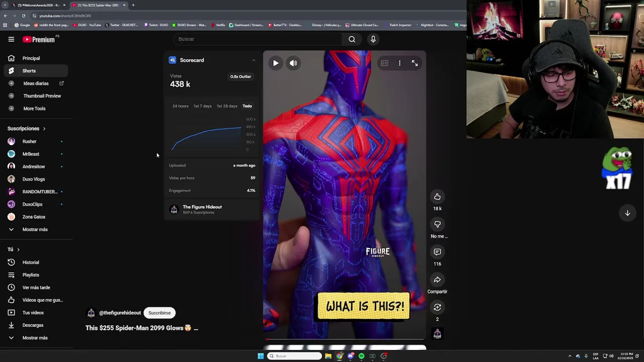Open Ideas diarias tool
The width and height of the screenshot is (644, 362).
coord(35,83)
